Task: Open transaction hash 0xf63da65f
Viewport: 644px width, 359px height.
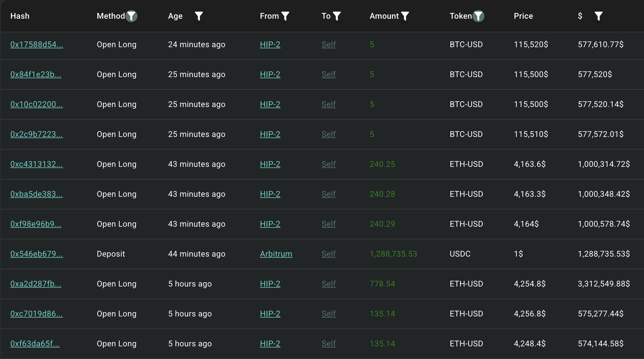Action: coord(35,343)
